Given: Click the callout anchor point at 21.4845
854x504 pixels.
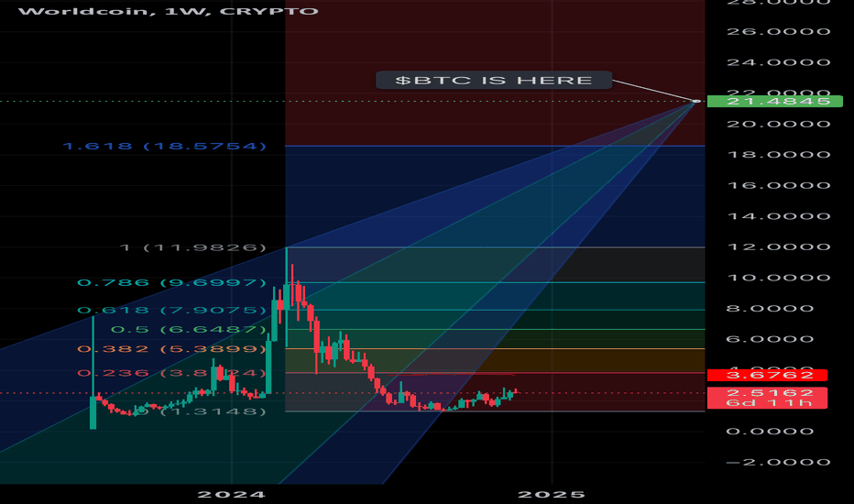Looking at the screenshot, I should pos(696,102).
